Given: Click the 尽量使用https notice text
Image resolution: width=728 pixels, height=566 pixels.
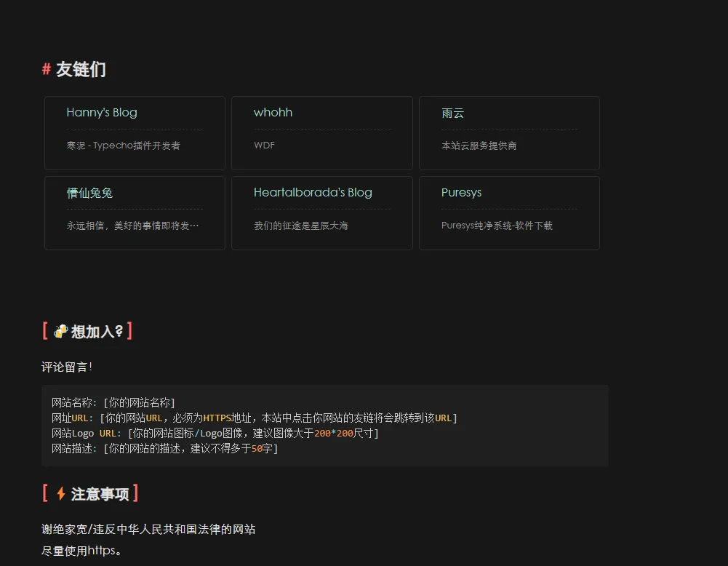Looking at the screenshot, I should click(x=84, y=551).
